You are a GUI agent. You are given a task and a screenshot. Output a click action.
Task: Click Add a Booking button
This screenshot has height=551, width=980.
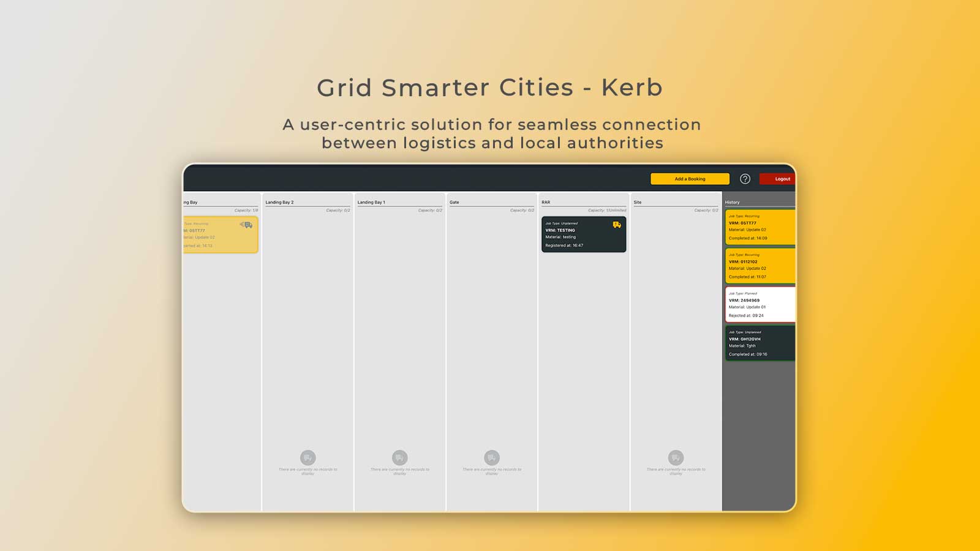click(x=690, y=179)
